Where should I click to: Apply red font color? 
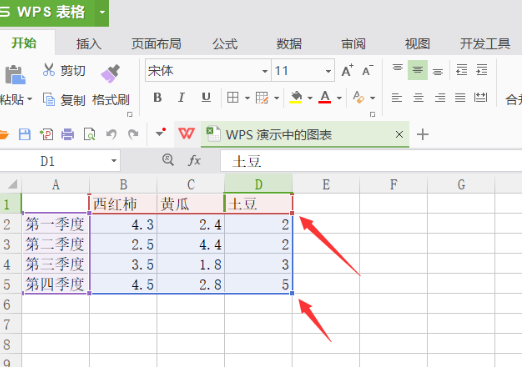(325, 98)
